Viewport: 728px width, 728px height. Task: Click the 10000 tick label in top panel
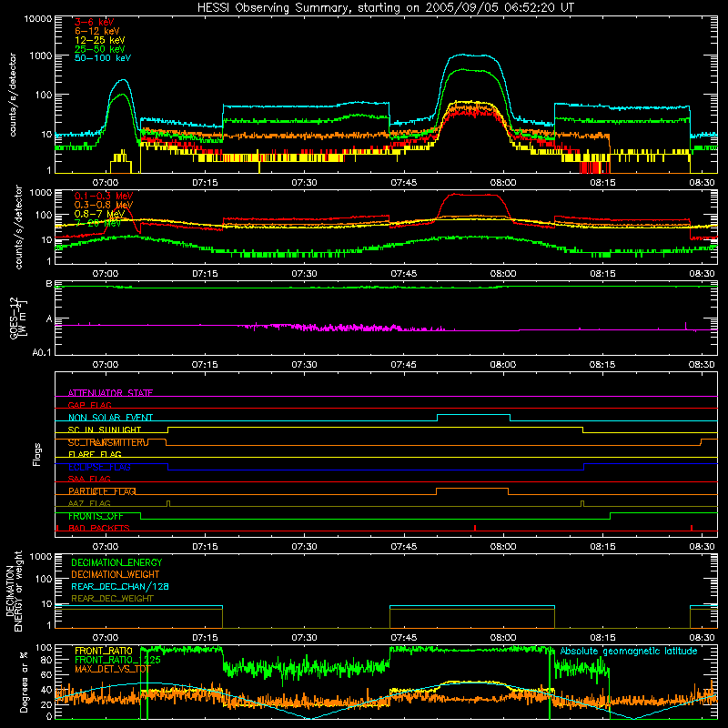tap(38, 18)
